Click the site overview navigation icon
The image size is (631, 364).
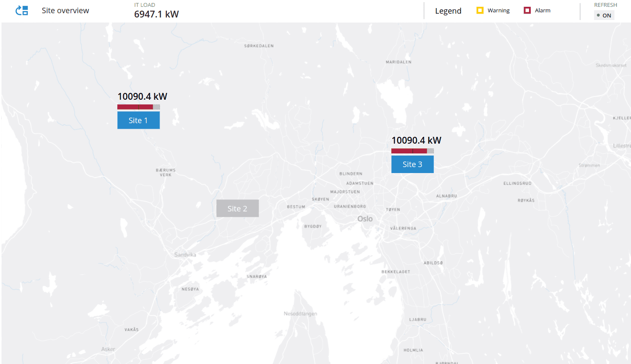click(22, 11)
